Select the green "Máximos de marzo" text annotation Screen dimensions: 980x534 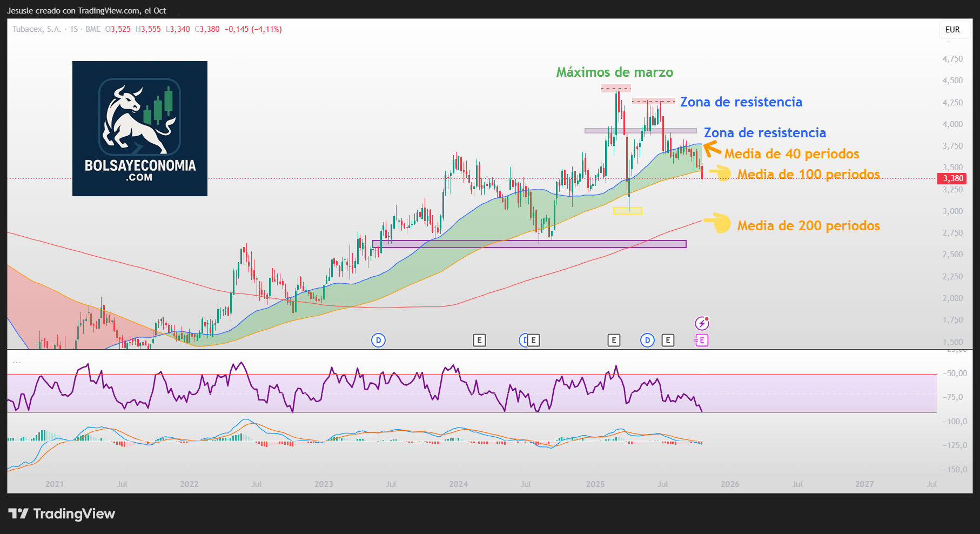pyautogui.click(x=615, y=72)
